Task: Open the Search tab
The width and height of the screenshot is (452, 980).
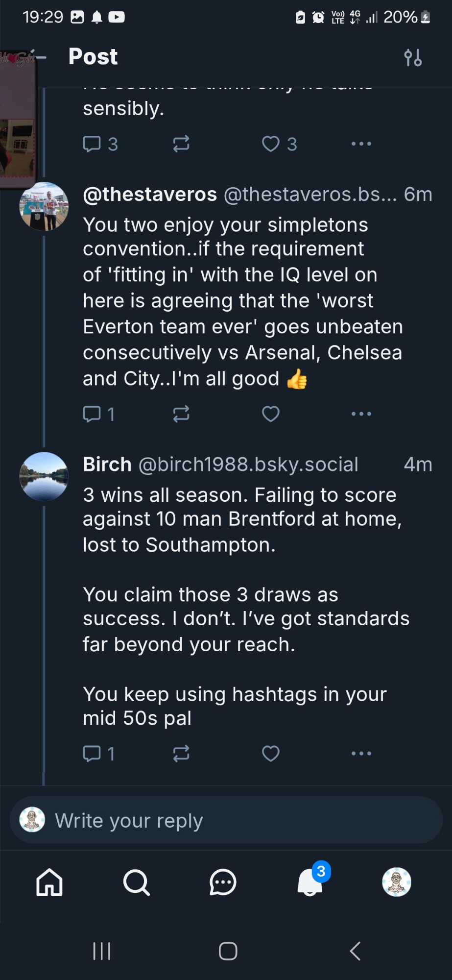Action: pos(136,882)
